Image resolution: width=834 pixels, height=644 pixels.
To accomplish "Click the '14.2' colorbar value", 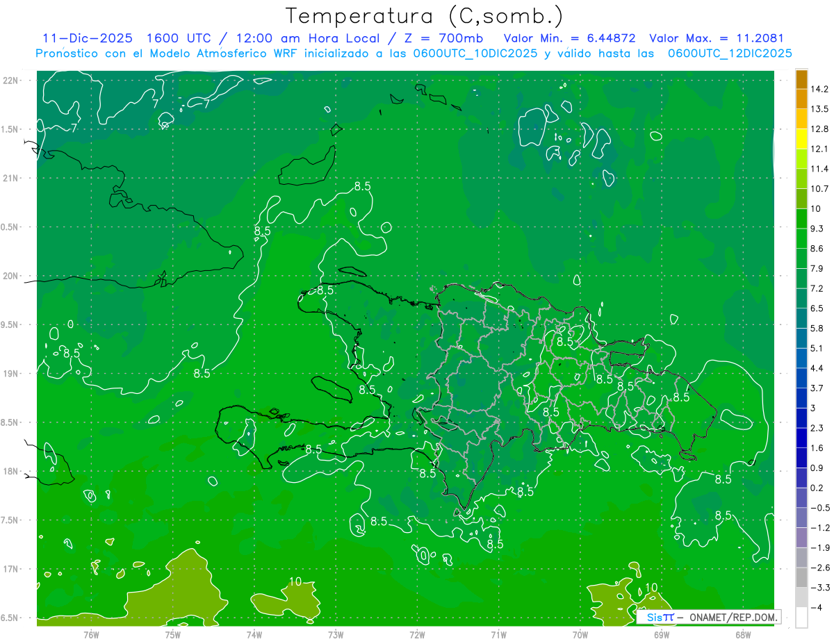I will 820,89.
